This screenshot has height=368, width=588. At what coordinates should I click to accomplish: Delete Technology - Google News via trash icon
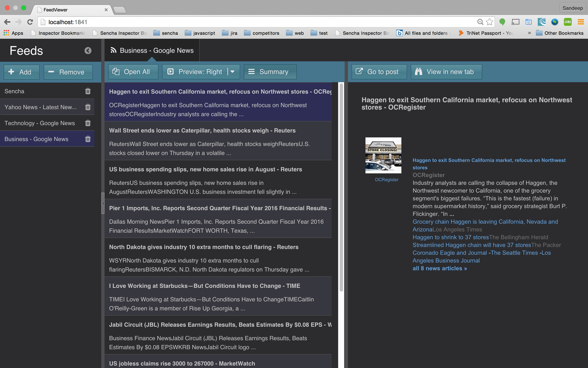(x=88, y=123)
